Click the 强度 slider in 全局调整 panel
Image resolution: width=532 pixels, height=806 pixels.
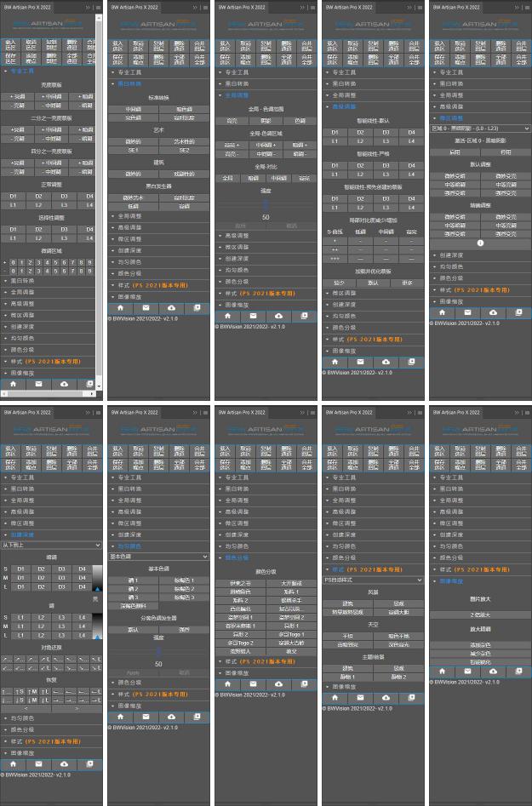point(266,205)
